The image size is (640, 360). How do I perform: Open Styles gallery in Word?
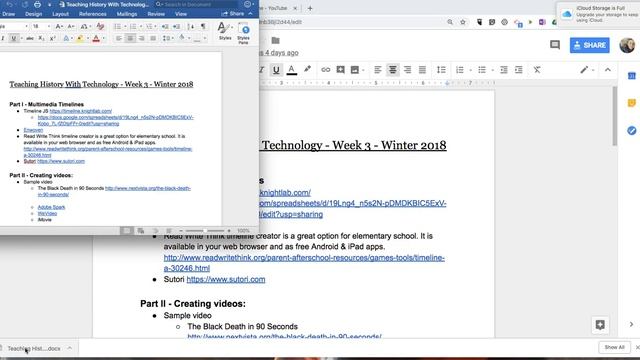pyautogui.click(x=225, y=31)
